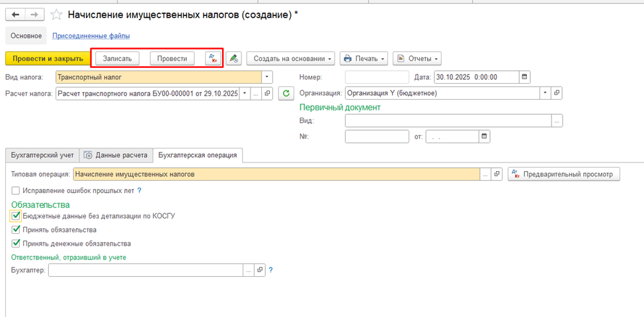644x317 pixels.
Task: Click Провести и закрыть button
Action: pyautogui.click(x=48, y=58)
